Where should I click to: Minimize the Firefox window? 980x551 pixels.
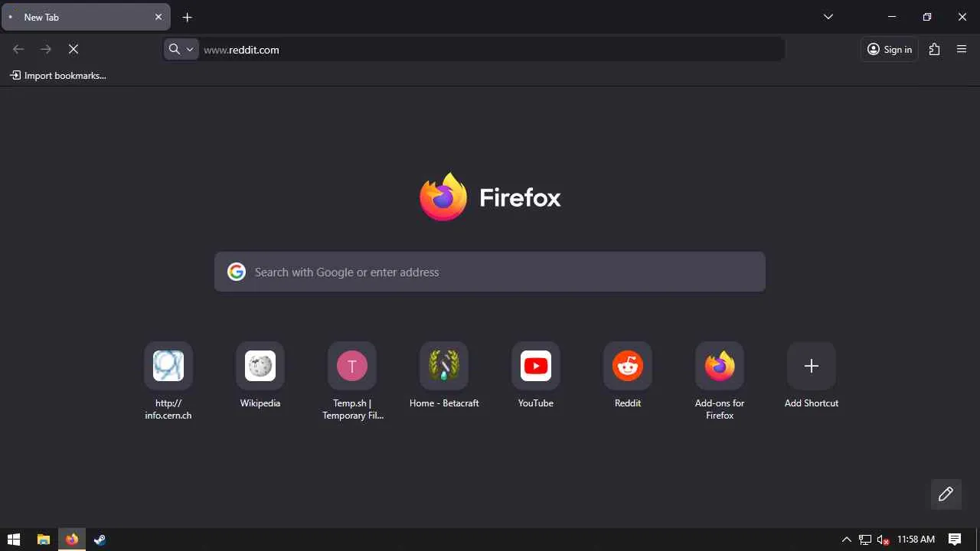[x=892, y=17]
